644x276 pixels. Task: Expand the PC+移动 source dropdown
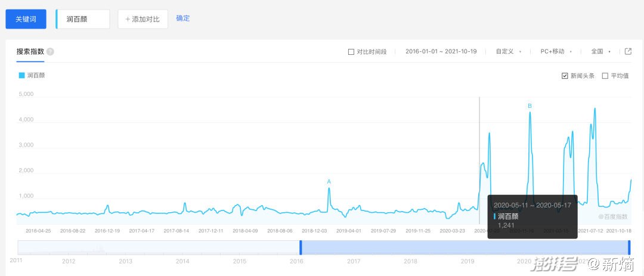[555, 52]
